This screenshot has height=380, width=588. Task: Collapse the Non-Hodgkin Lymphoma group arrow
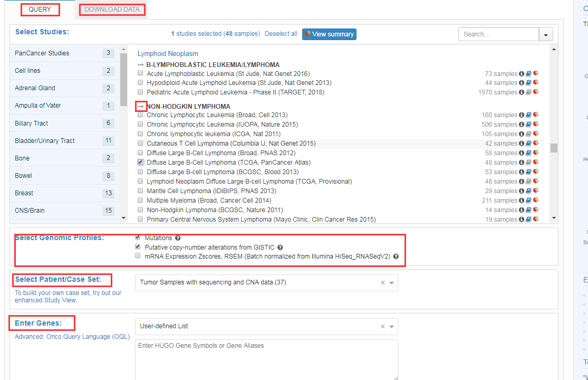coord(141,106)
